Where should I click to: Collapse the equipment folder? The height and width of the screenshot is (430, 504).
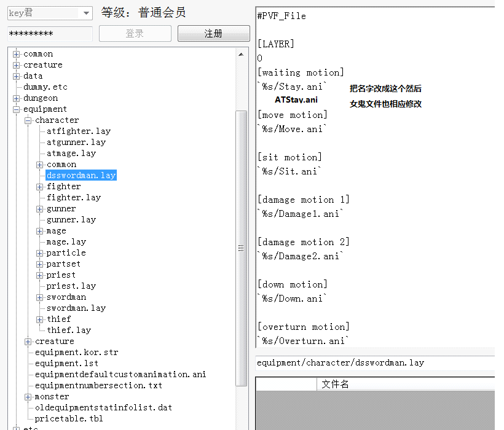coord(17,109)
